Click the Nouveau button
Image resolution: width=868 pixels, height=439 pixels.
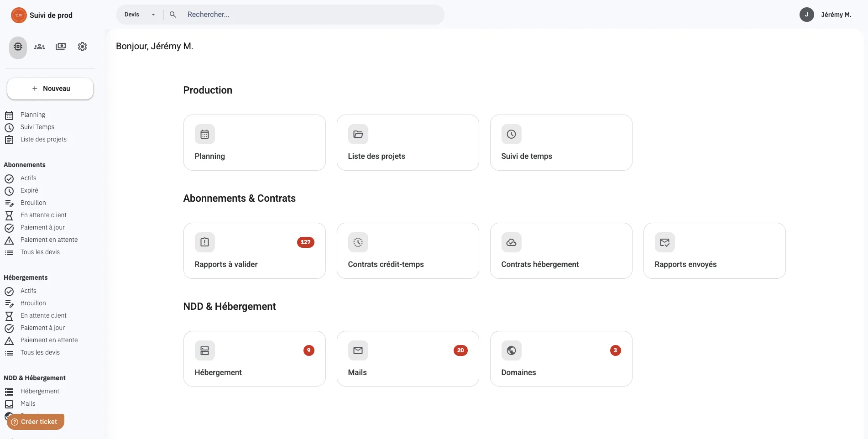[50, 89]
